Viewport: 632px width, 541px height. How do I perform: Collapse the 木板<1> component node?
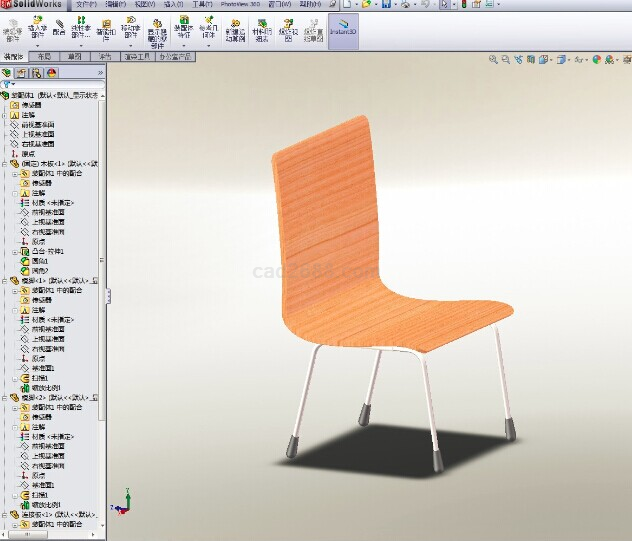click(4, 163)
